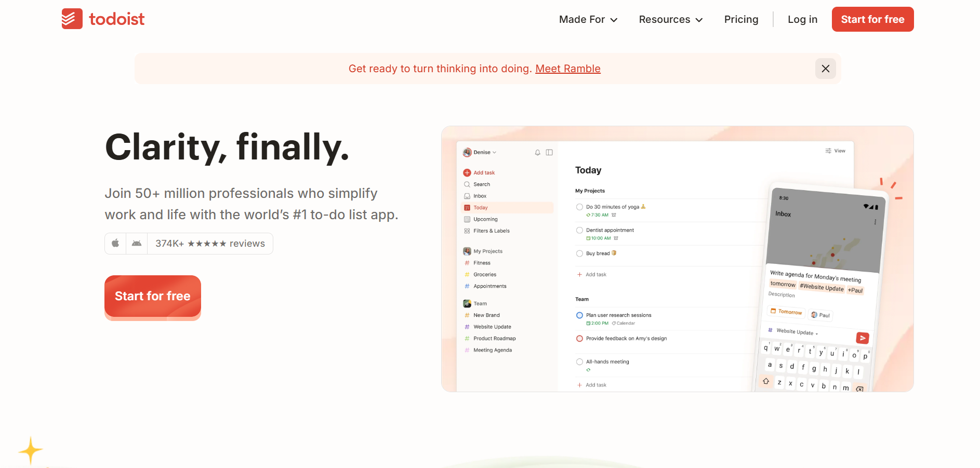Open the Made For dropdown
This screenshot has height=468, width=980.
coord(588,19)
